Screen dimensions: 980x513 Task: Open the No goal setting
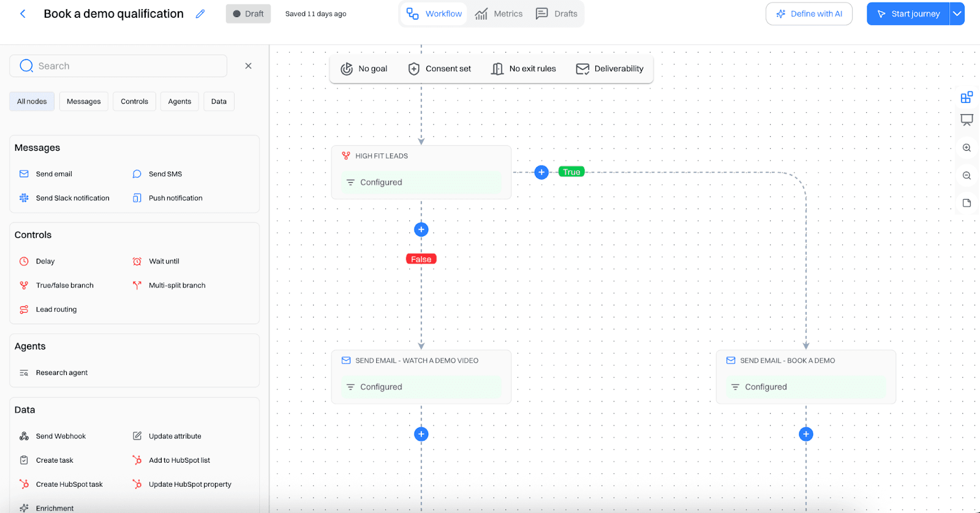coord(364,69)
